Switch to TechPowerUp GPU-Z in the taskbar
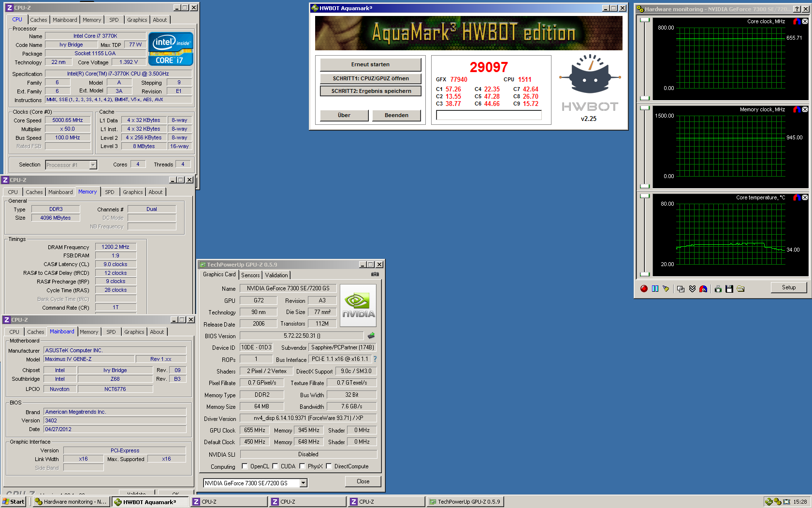The width and height of the screenshot is (812, 508). coord(465,502)
